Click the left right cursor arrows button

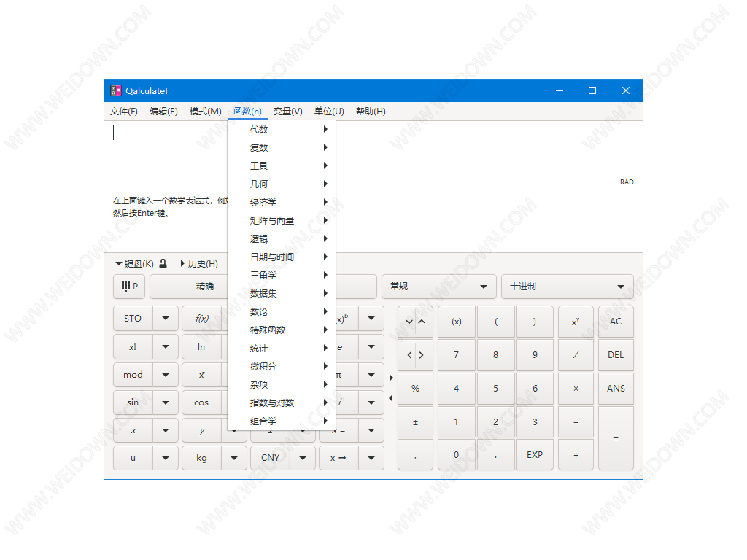pyautogui.click(x=415, y=355)
